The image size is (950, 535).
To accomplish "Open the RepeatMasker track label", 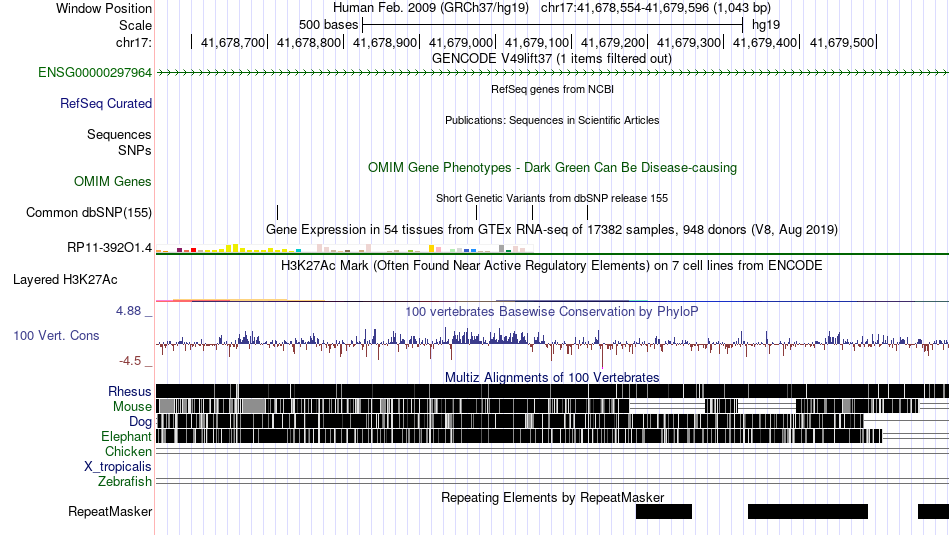I will tap(110, 511).
